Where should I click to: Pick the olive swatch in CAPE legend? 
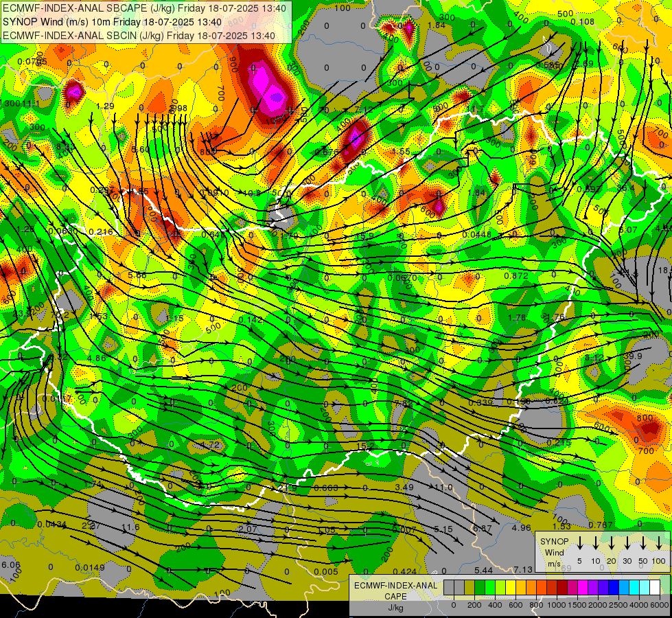(x=470, y=588)
